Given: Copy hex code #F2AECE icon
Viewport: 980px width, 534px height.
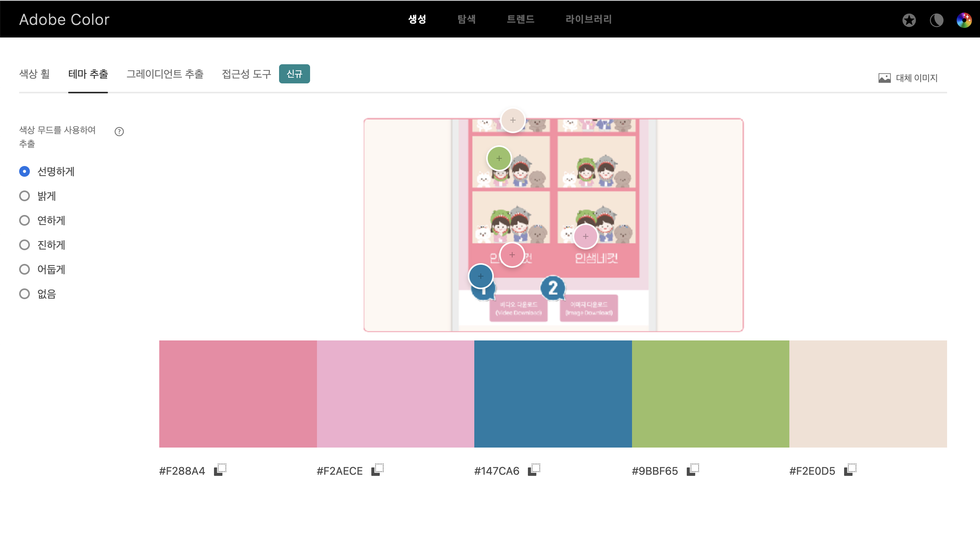Looking at the screenshot, I should (377, 469).
